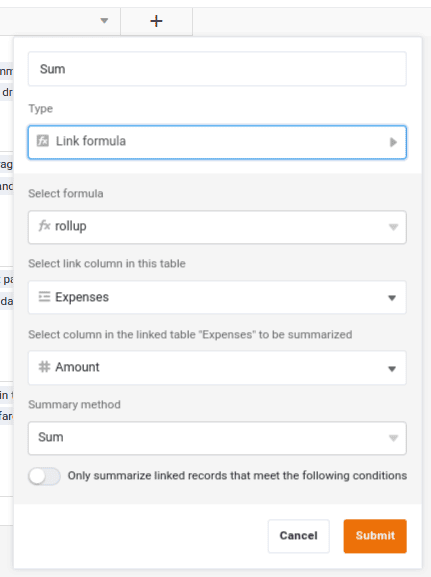Click the right arrow in Type field

coord(393,142)
